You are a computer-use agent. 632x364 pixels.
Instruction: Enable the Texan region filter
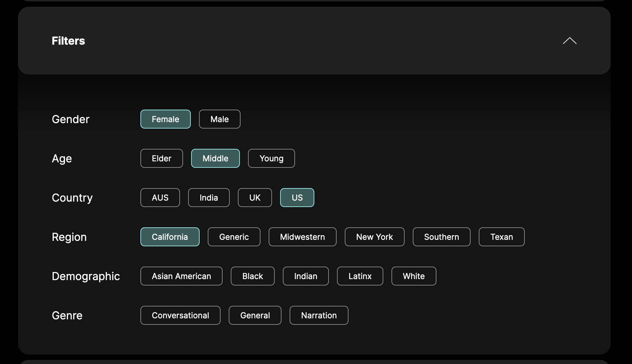[x=501, y=237]
